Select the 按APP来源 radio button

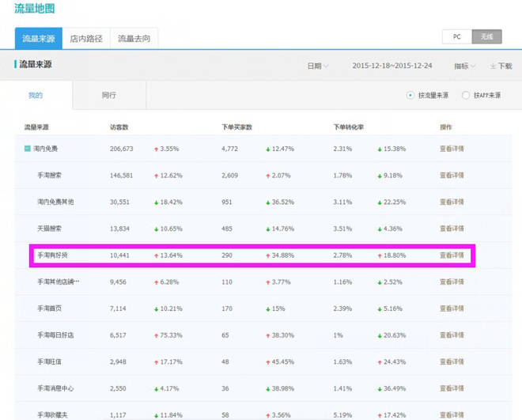click(466, 96)
